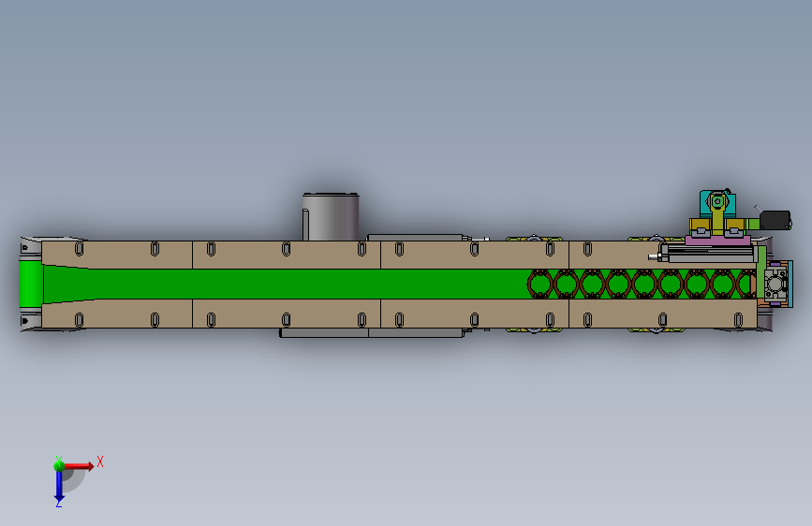Click the blue Z axis arrow of the triad
This screenshot has width=812, height=526.
[59, 486]
